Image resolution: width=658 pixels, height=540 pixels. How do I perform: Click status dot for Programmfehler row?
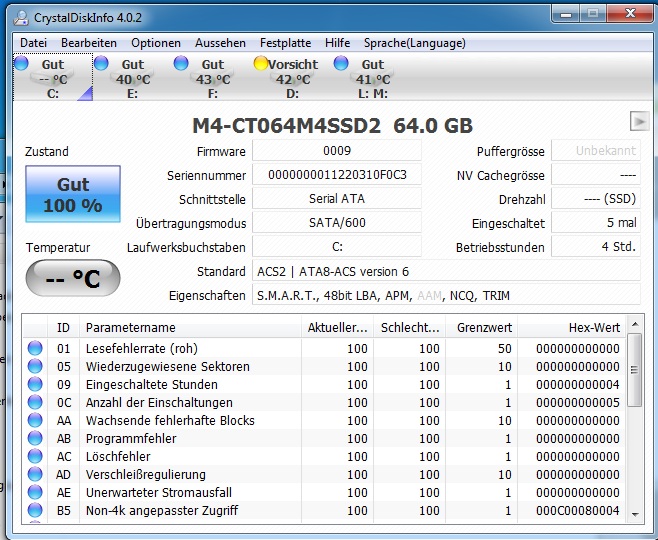35,438
